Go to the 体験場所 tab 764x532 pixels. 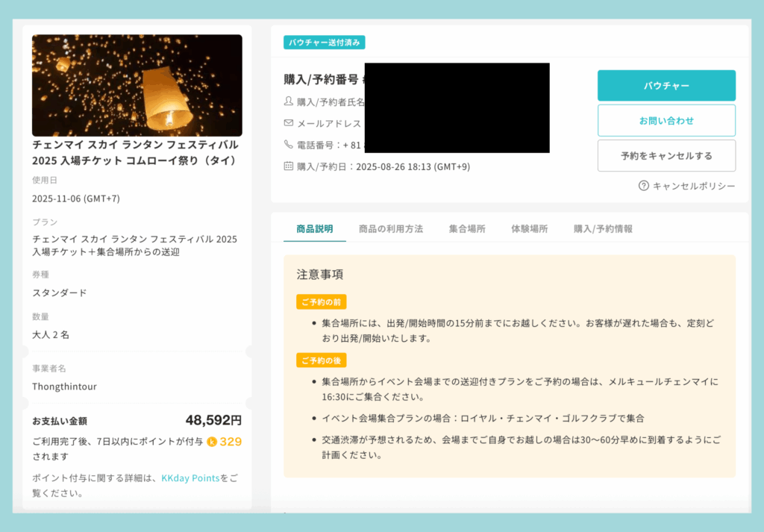coord(529,229)
